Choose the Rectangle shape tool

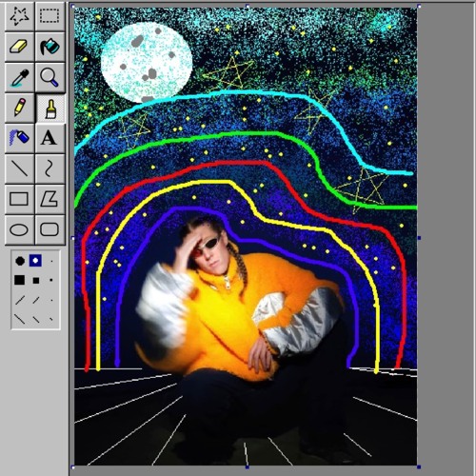click(x=19, y=199)
